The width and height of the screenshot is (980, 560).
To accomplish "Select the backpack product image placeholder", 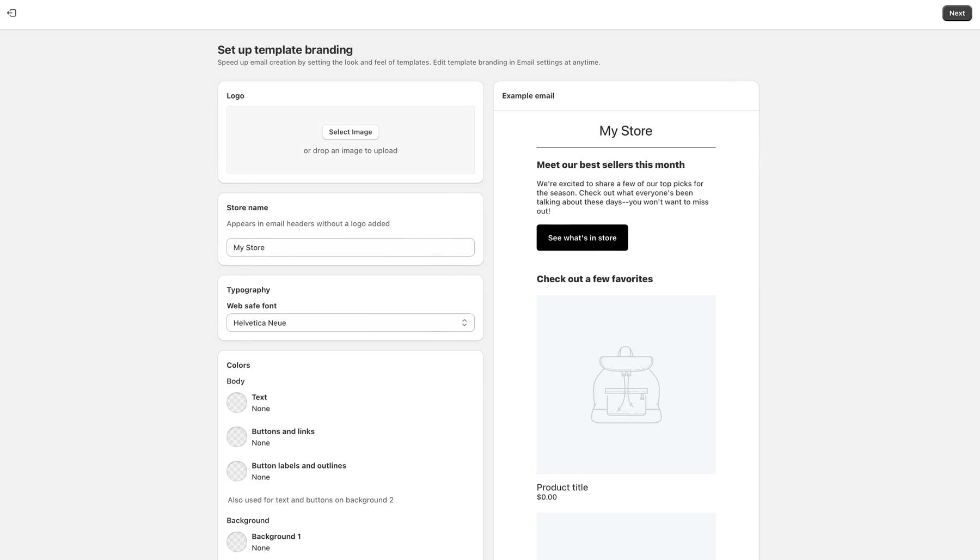I will (x=626, y=385).
